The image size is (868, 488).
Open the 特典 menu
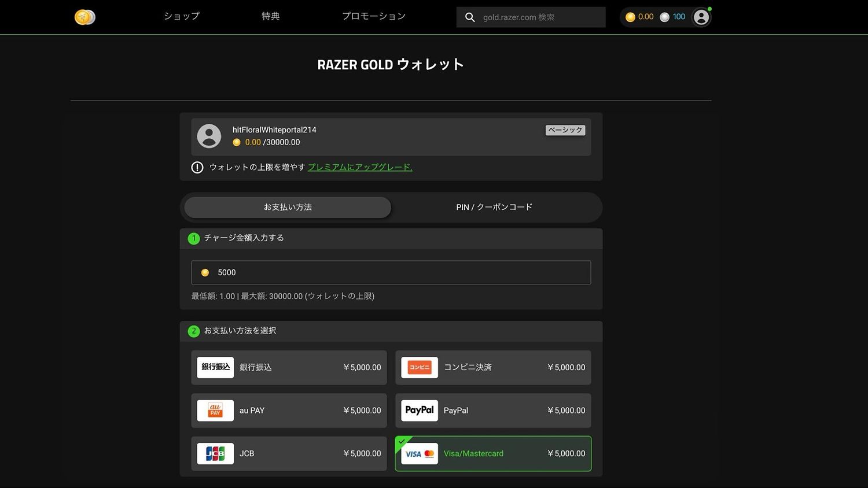pos(271,16)
